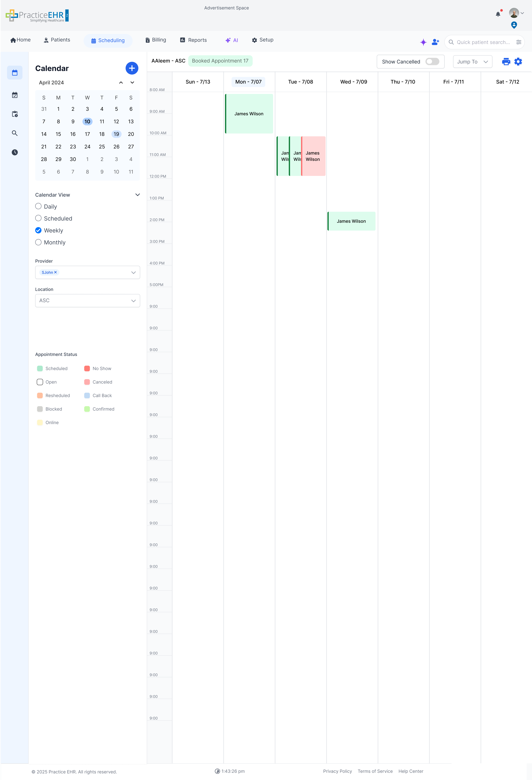Open scheduling settings via gear icon
Screen dimensions: 532x780
tap(518, 61)
